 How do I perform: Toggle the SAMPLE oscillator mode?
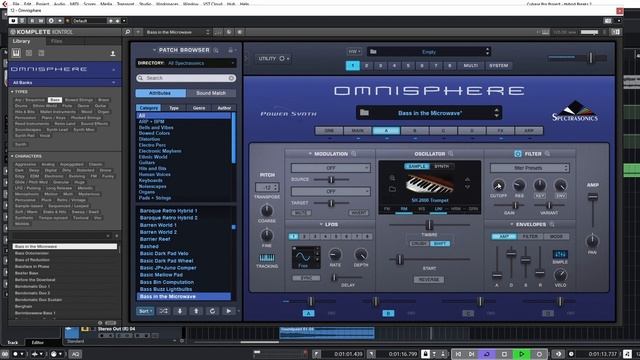point(416,166)
